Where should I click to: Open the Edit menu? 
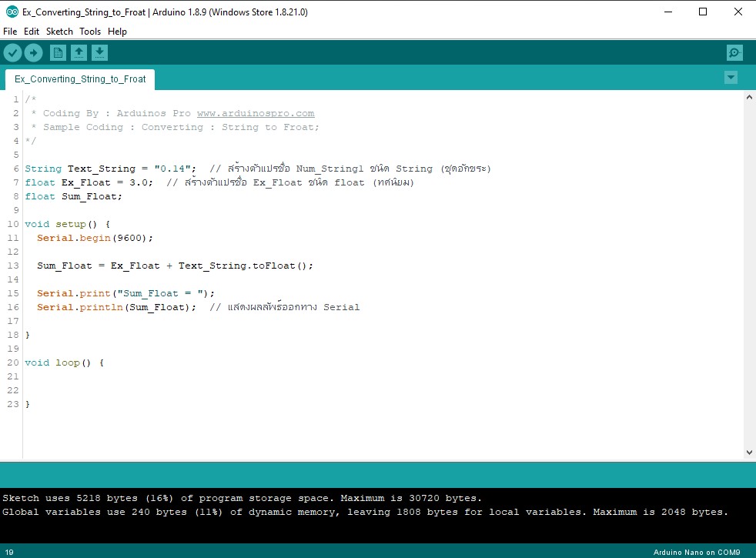(x=31, y=32)
